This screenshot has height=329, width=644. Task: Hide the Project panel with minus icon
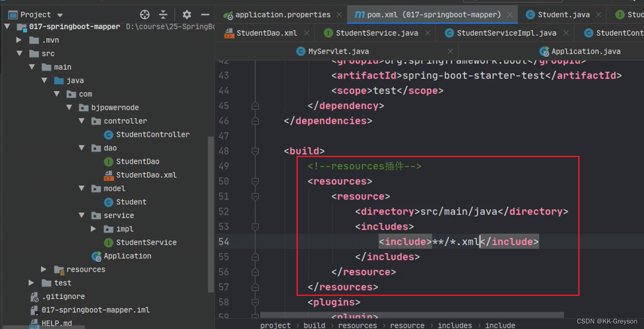coord(205,14)
